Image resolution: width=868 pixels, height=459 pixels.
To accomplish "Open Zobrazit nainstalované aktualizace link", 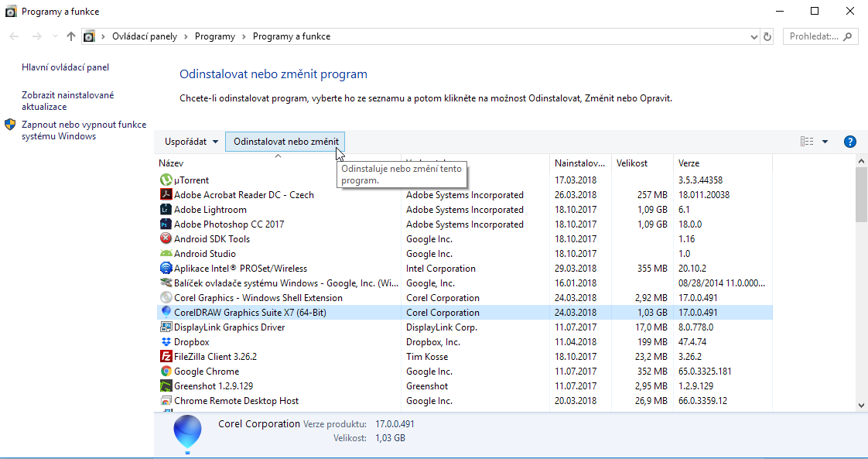I will 67,101.
